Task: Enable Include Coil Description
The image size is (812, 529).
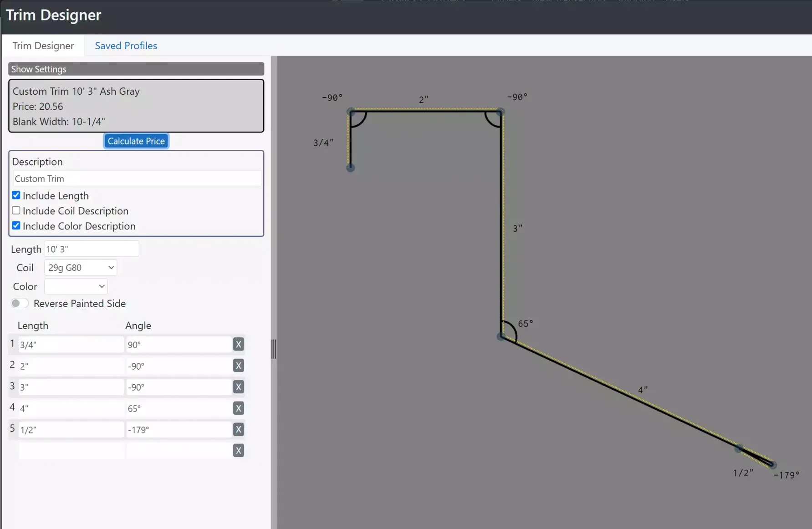Action: click(x=16, y=211)
